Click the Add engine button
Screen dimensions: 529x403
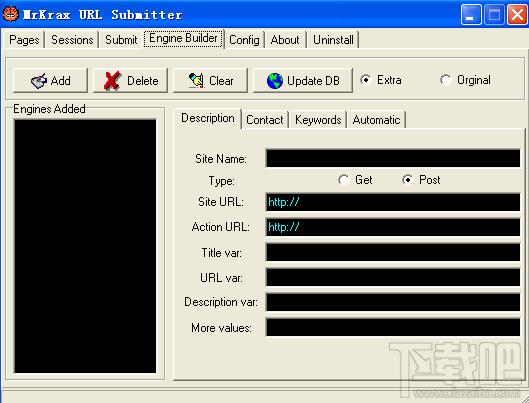click(x=50, y=80)
